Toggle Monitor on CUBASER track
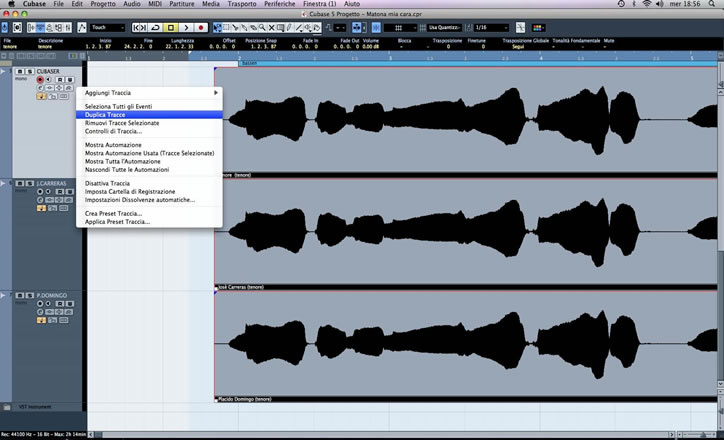This screenshot has width=724, height=440. pyautogui.click(x=48, y=79)
